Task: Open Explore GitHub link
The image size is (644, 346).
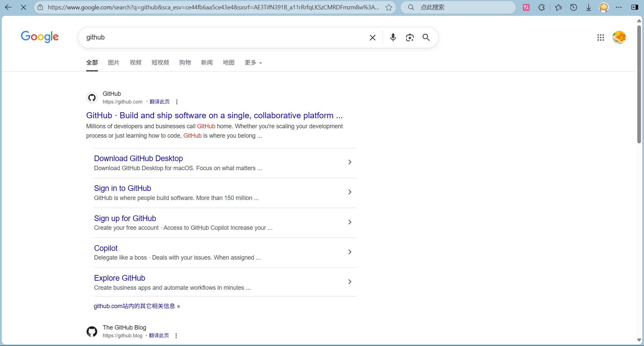Action: pos(120,278)
